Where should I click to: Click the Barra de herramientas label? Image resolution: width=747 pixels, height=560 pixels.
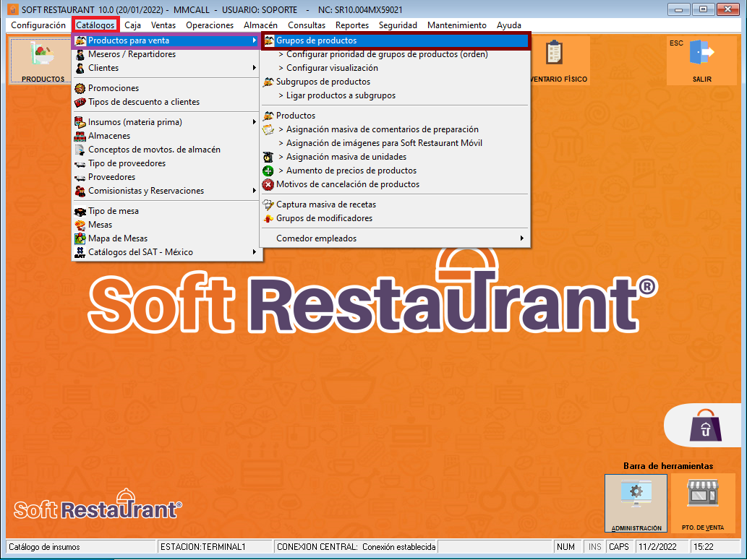click(x=668, y=466)
